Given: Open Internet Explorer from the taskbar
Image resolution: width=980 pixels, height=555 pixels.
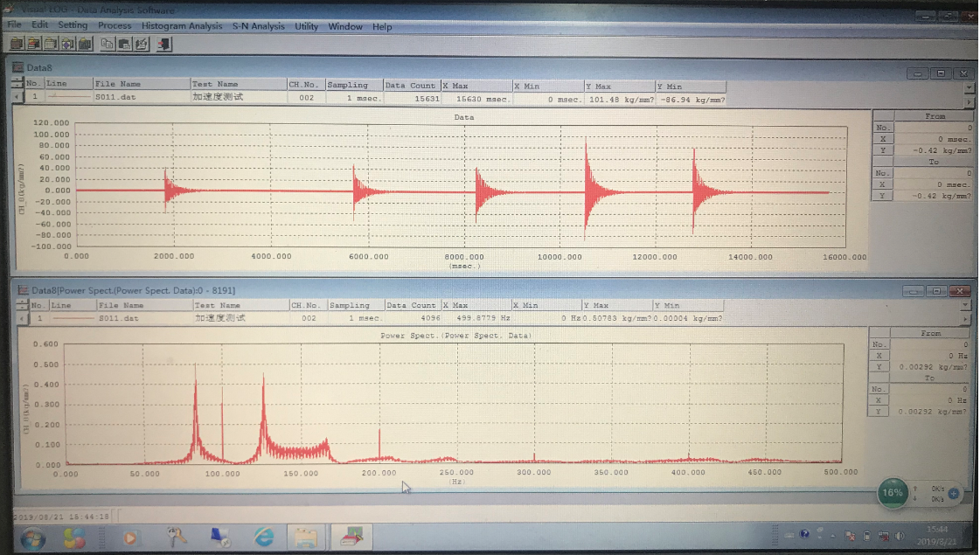Looking at the screenshot, I should point(263,537).
